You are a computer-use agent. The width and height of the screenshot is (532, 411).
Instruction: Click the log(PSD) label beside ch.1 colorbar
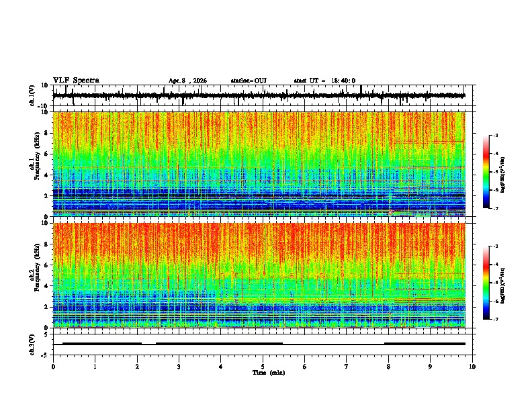[x=503, y=175]
